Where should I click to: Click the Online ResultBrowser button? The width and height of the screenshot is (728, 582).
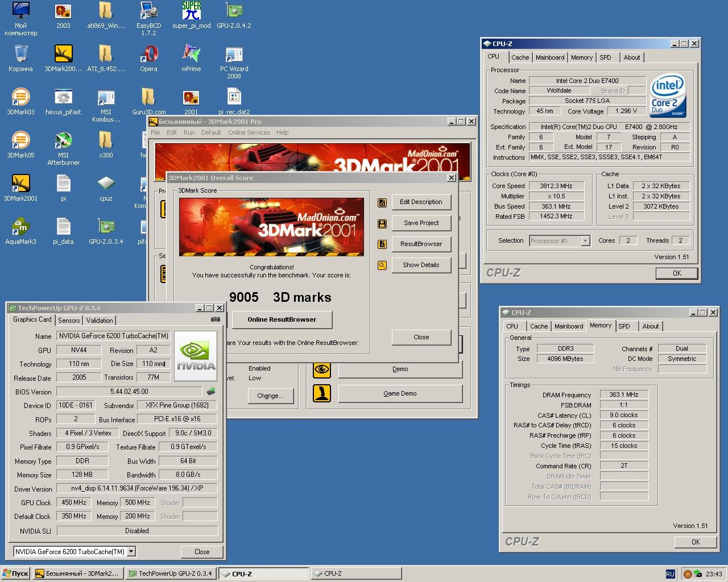click(282, 319)
